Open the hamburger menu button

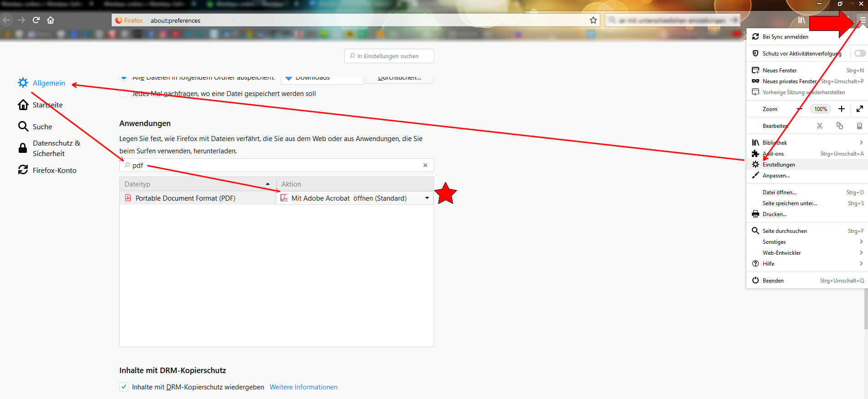pos(863,20)
